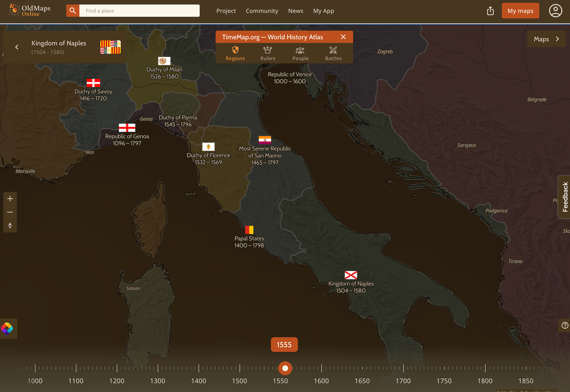Click the timeline slider handle
This screenshot has width=570, height=392.
tap(285, 368)
